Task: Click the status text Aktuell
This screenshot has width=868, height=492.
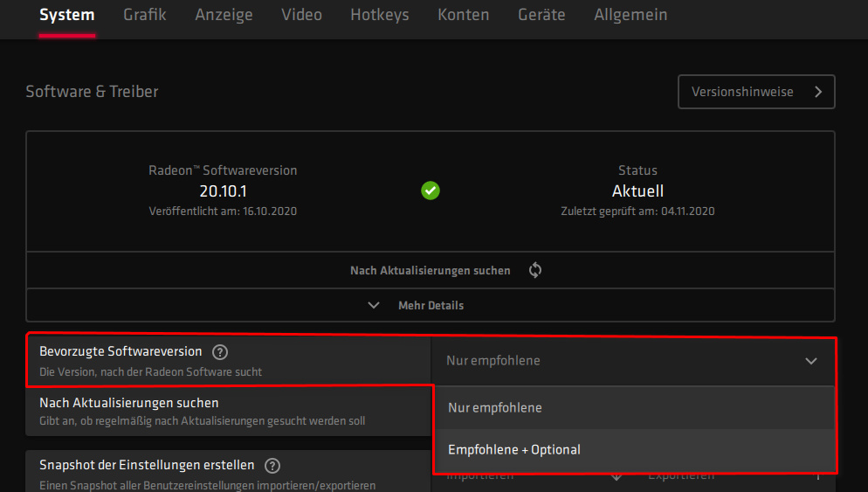Action: (x=637, y=191)
